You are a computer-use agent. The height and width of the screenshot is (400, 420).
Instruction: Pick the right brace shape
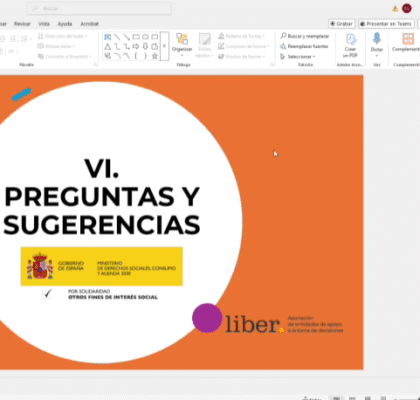(145, 56)
